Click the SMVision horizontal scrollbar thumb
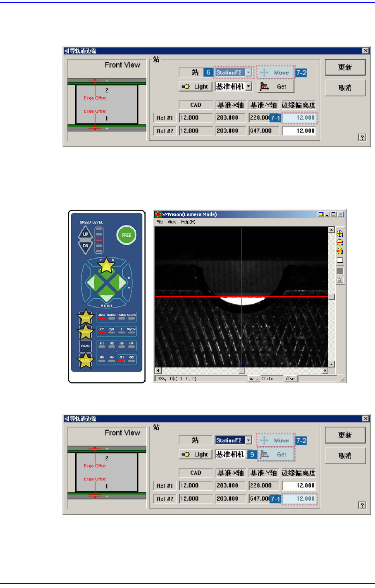This screenshot has height=588, width=375. click(242, 370)
